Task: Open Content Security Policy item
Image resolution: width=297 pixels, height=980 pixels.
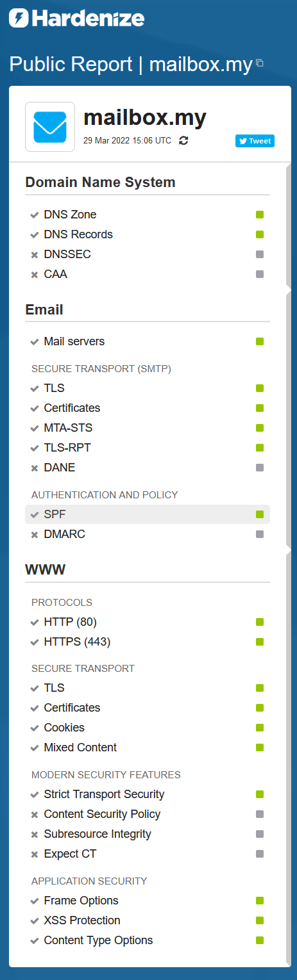Action: (x=148, y=814)
